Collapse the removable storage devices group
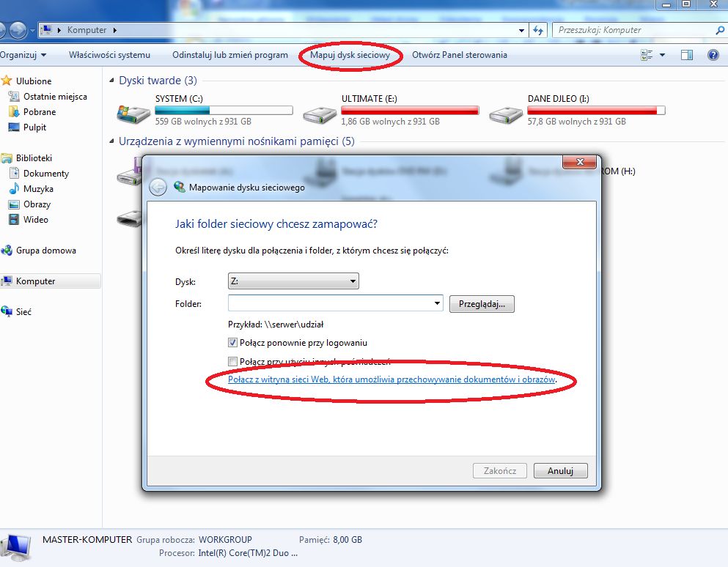 tap(111, 141)
